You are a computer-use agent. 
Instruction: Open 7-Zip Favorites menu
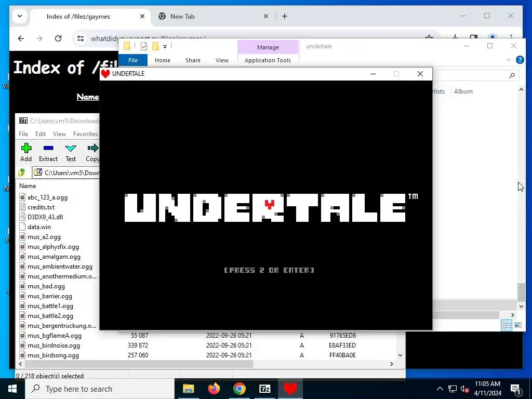[86, 134]
